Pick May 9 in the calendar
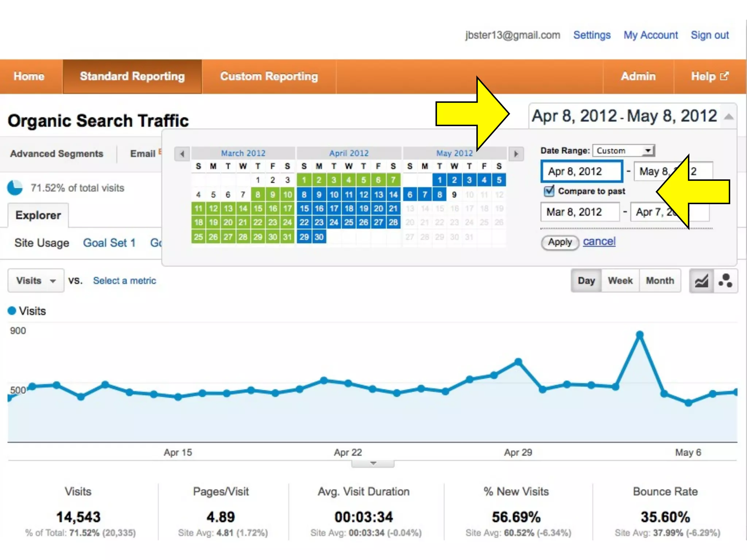This screenshot has width=747, height=560. (454, 195)
